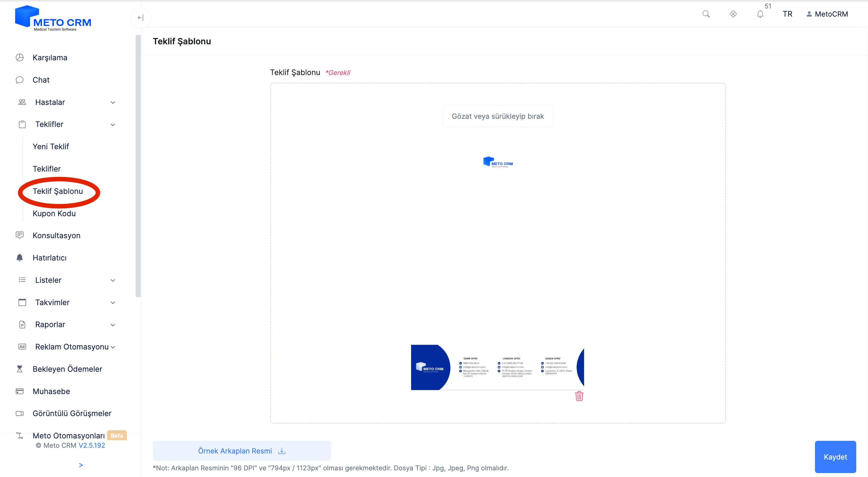Click the Reklam Otomasyonu Ad icon
The width and height of the screenshot is (868, 477).
22,346
